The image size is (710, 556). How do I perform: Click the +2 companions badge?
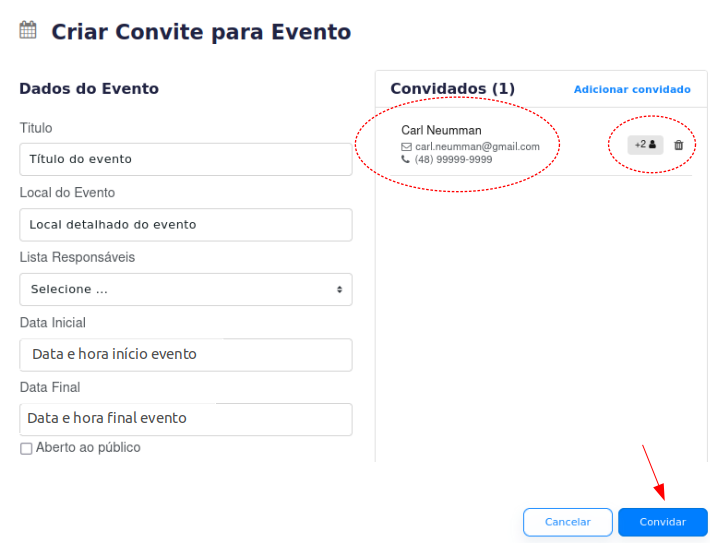645,145
